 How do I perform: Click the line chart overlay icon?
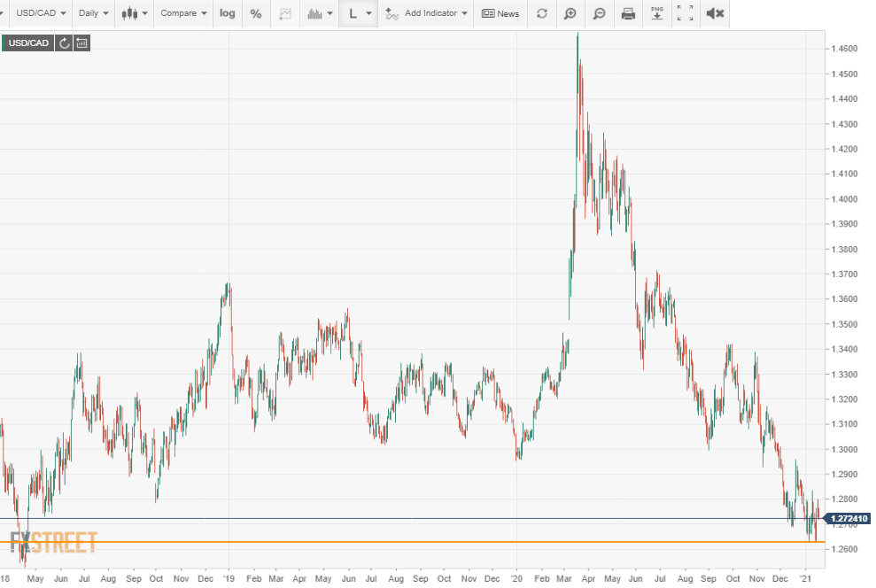285,13
